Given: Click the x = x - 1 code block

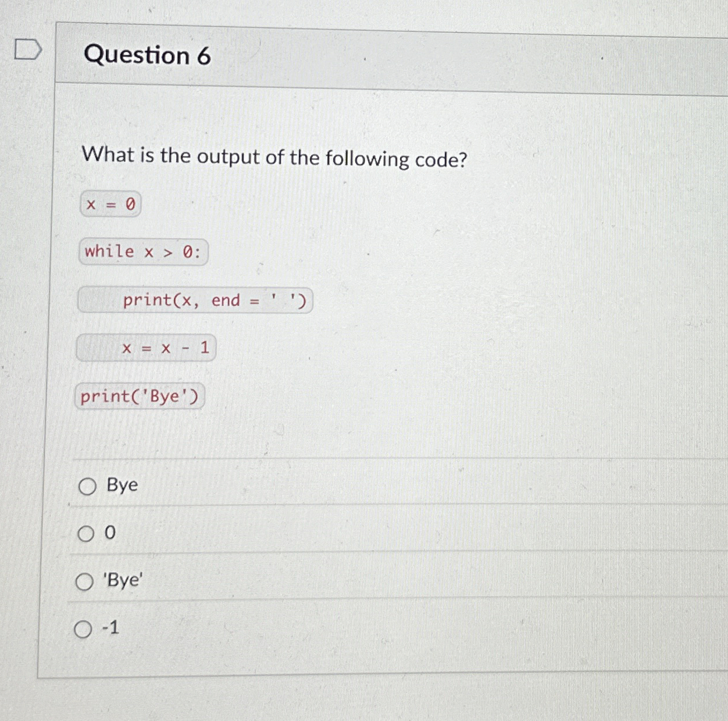Looking at the screenshot, I should tap(147, 348).
